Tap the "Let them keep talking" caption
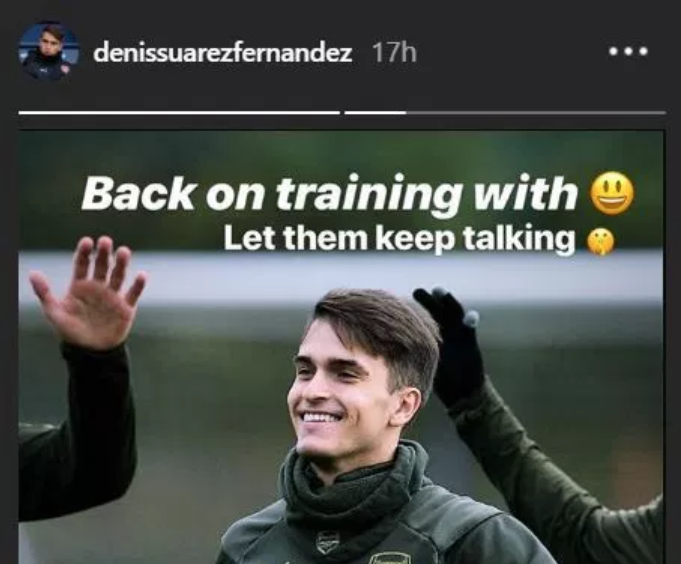 (x=400, y=238)
